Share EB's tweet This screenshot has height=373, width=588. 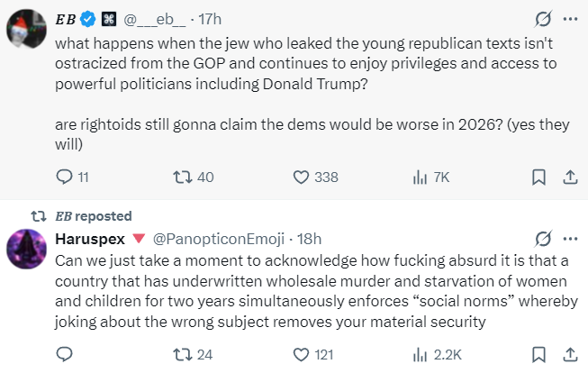569,177
